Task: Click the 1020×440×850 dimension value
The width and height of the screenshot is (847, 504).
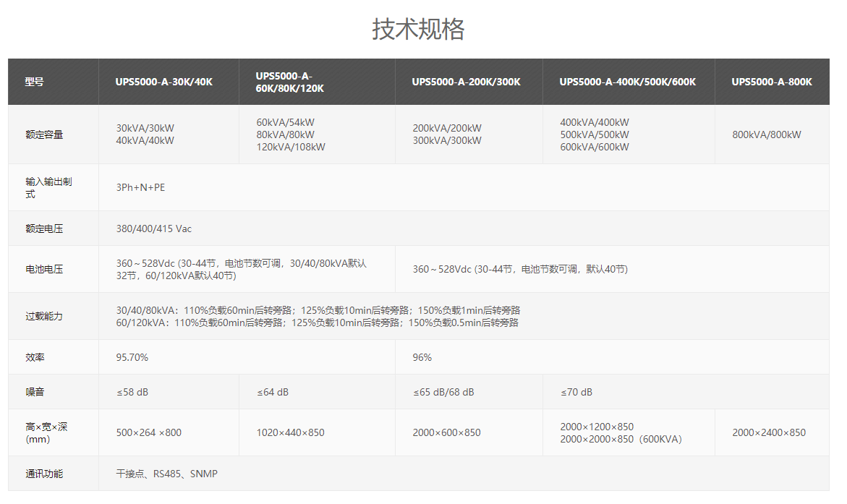Action: click(290, 432)
